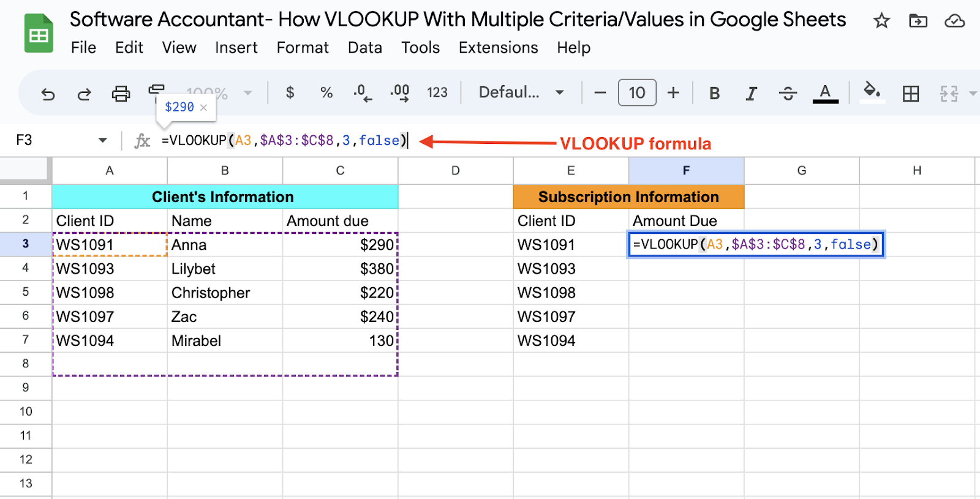Open the View menu

[x=179, y=48]
